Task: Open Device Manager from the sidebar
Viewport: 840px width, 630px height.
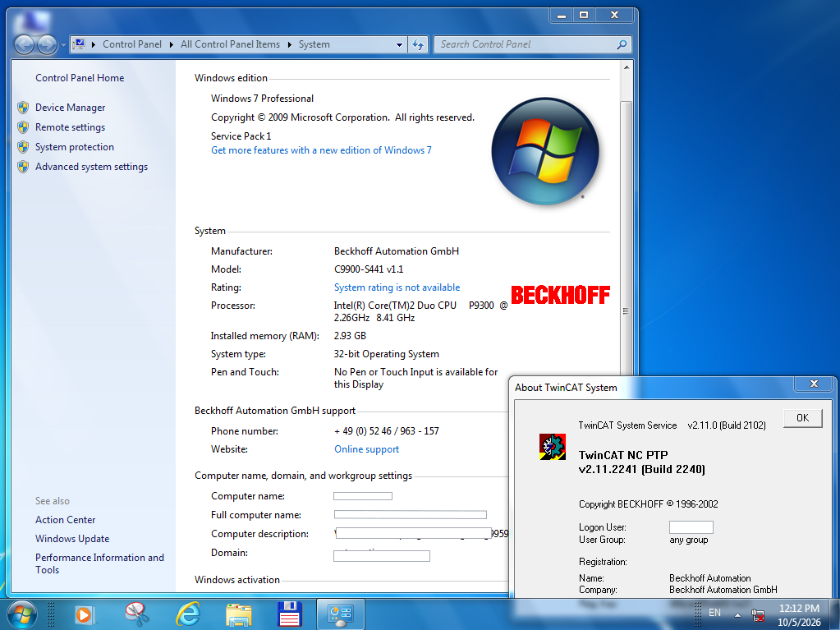Action: (70, 108)
